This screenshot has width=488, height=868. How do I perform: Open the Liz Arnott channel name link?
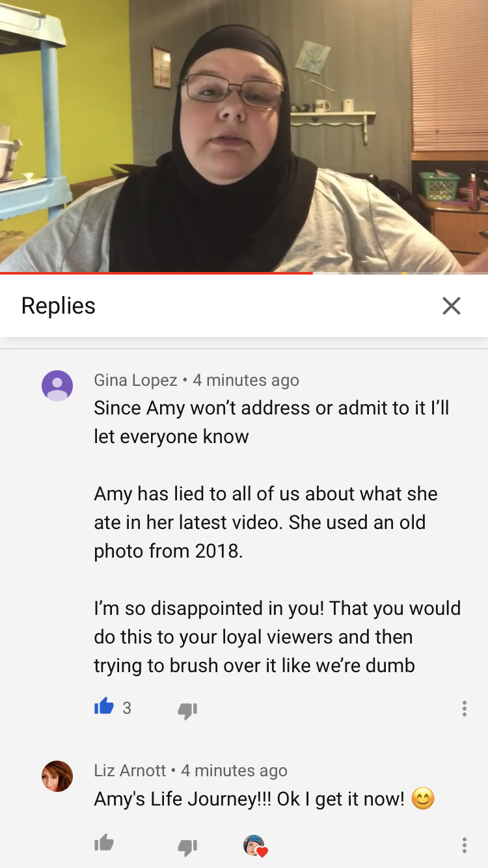click(130, 770)
